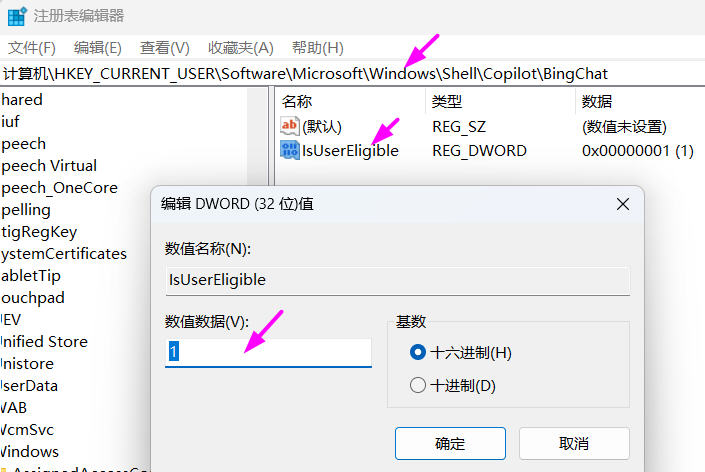Click the 数值数据 value data input field
Screen dimensions: 705x472
[268, 352]
